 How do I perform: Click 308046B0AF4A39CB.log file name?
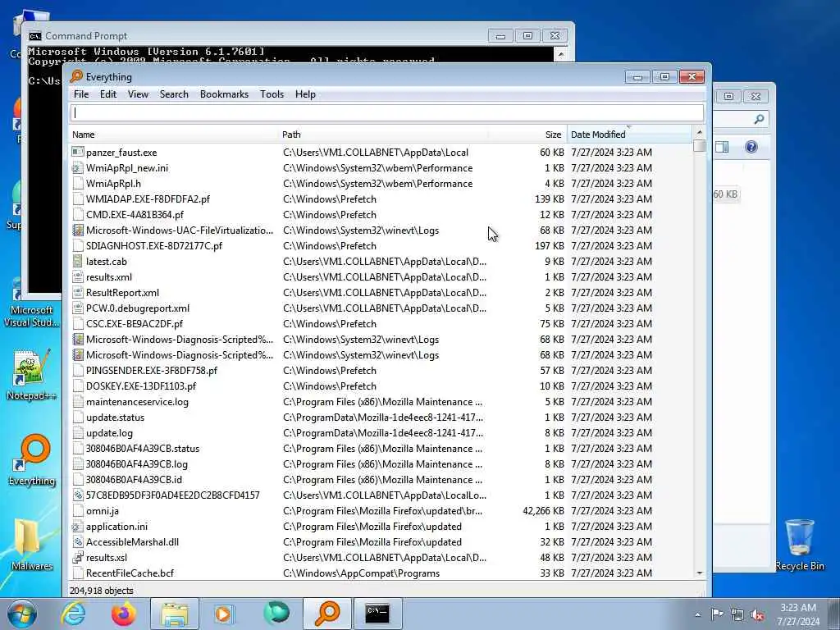tap(137, 464)
